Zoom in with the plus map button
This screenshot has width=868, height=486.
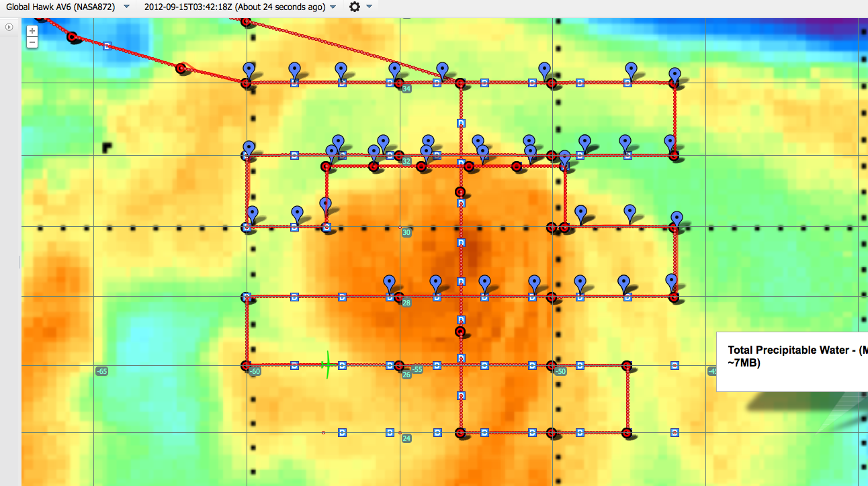tap(32, 31)
